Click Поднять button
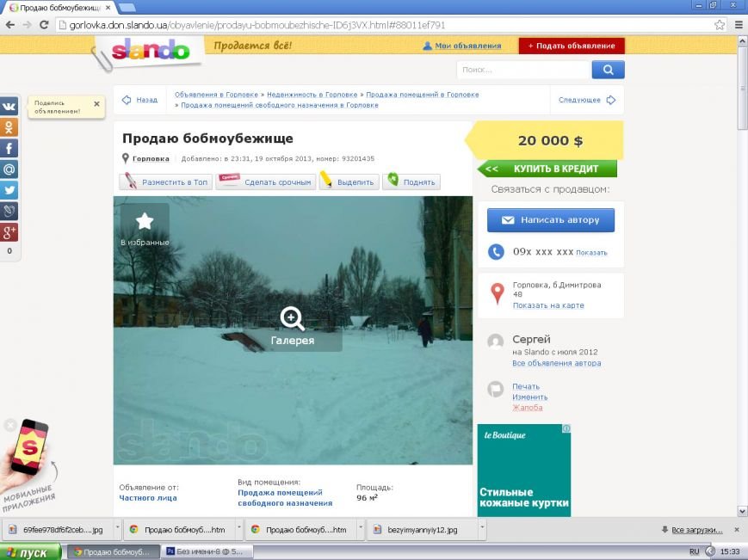The height and width of the screenshot is (560, 748). pyautogui.click(x=411, y=182)
